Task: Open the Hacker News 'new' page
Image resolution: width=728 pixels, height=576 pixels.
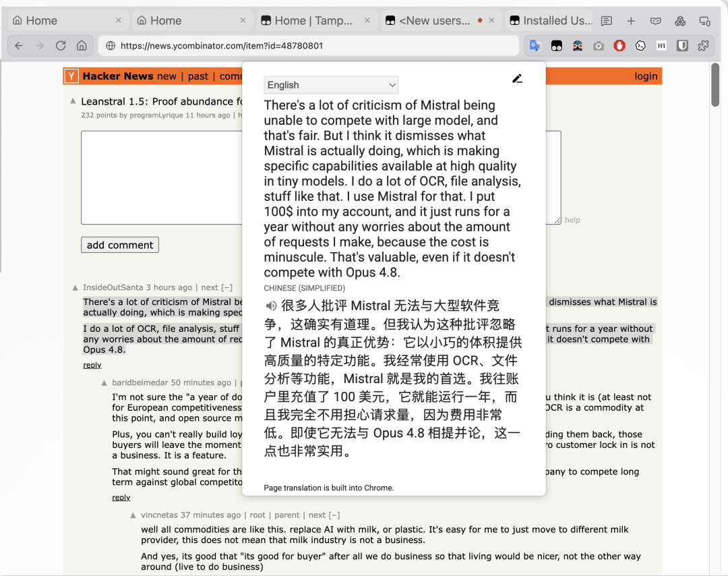Action: [x=166, y=76]
